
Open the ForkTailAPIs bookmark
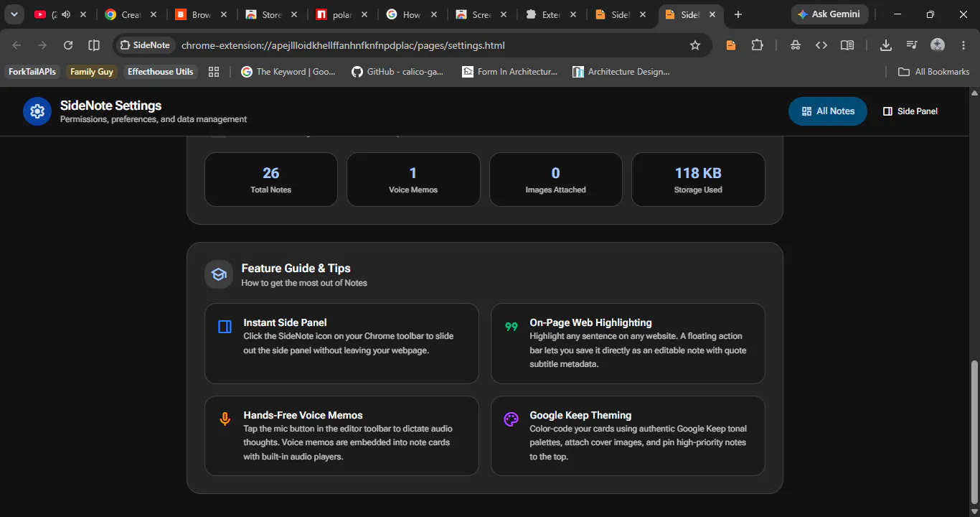click(32, 72)
